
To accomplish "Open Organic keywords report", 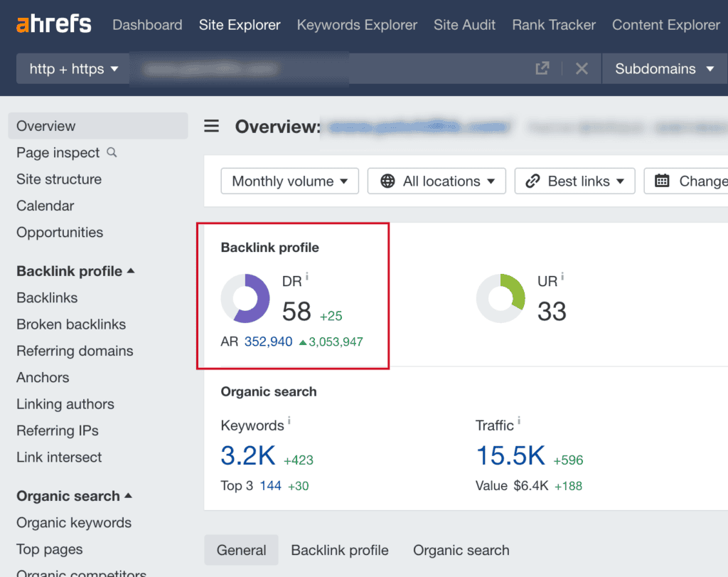I will pos(74,523).
